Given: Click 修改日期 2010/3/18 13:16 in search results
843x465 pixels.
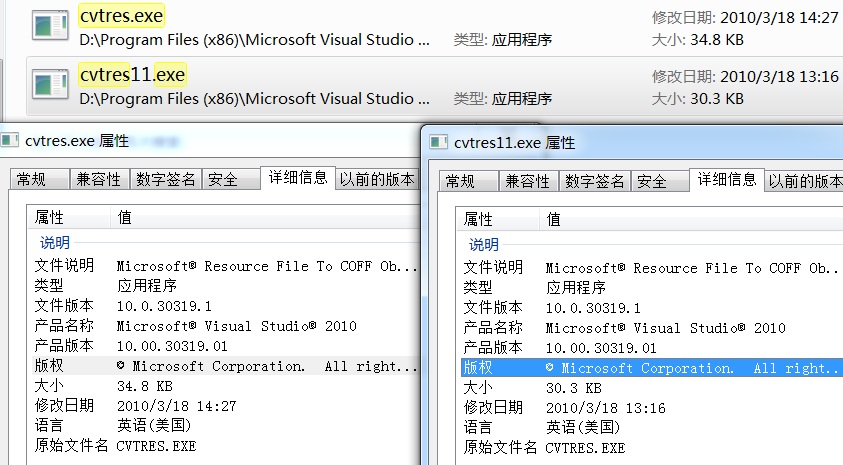Looking at the screenshot, I should click(x=745, y=77).
